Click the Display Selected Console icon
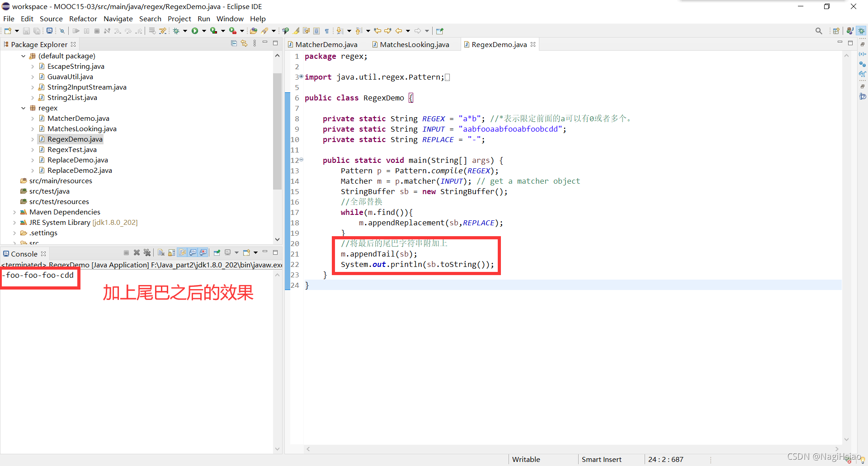The height and width of the screenshot is (466, 868). click(228, 252)
